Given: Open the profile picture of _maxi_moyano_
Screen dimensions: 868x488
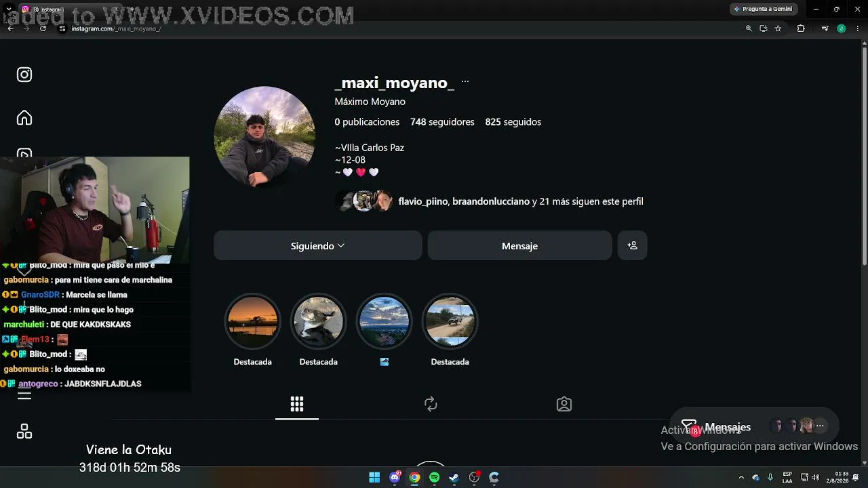Looking at the screenshot, I should tap(264, 136).
